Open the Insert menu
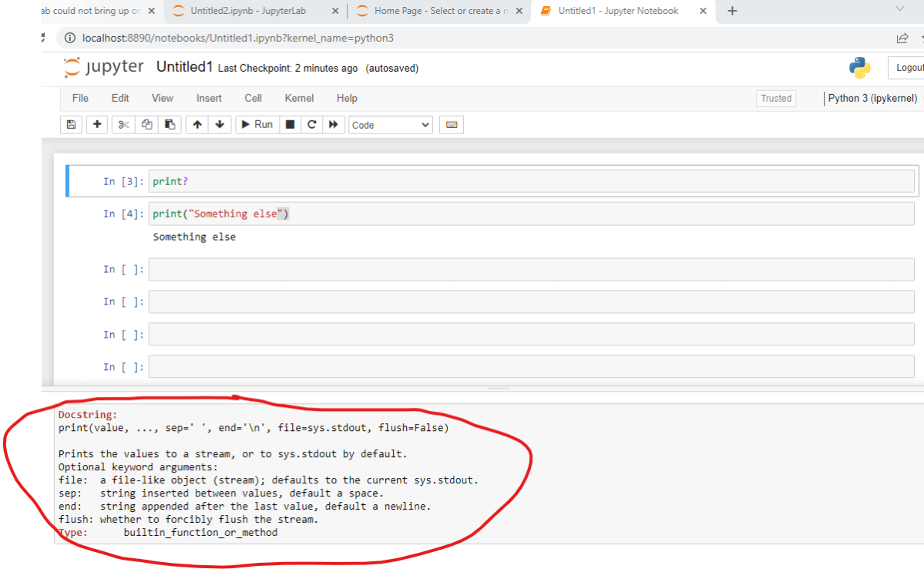 [209, 99]
